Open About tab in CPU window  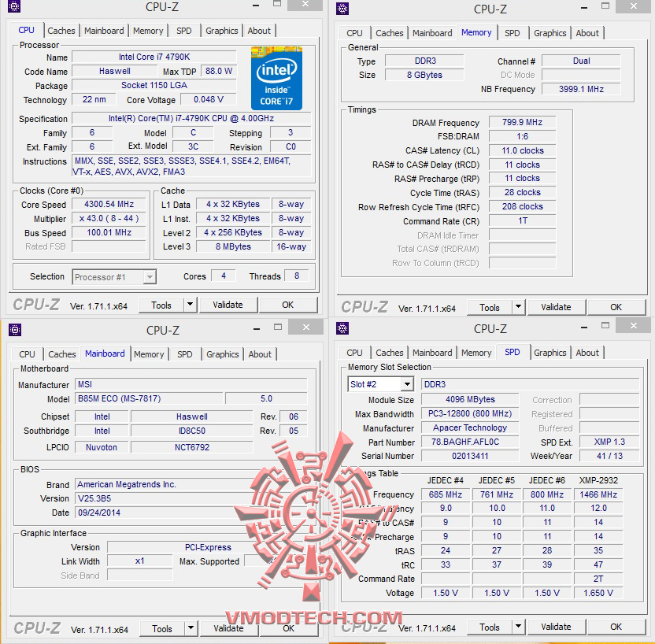[x=259, y=31]
